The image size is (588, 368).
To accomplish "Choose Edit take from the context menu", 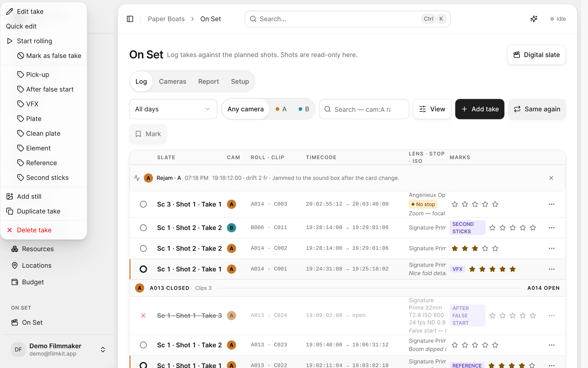I will coord(44,11).
